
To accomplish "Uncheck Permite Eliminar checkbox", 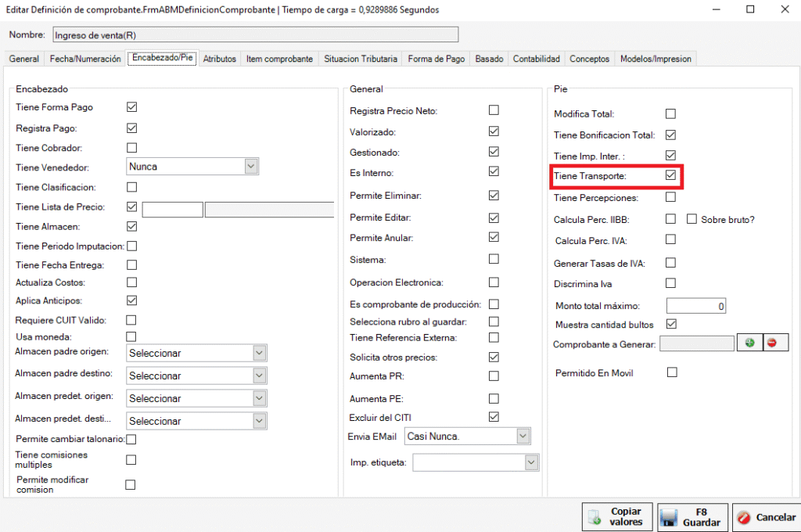I will click(494, 195).
